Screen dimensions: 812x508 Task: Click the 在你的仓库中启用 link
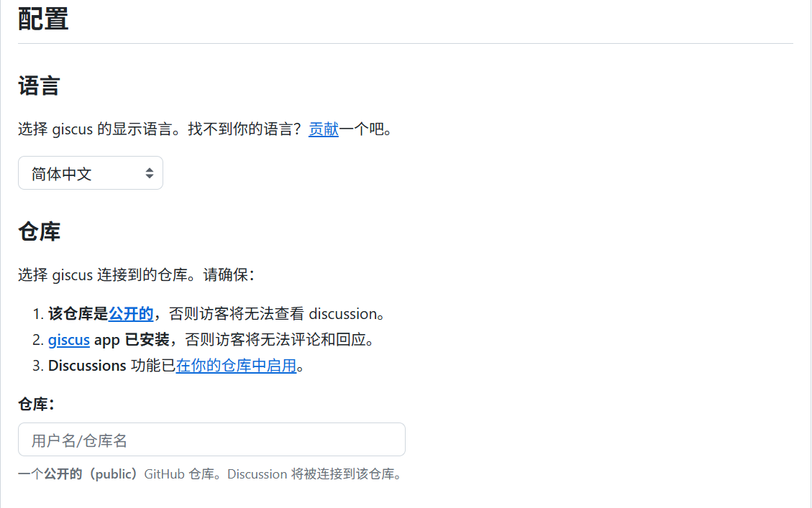pyautogui.click(x=236, y=365)
